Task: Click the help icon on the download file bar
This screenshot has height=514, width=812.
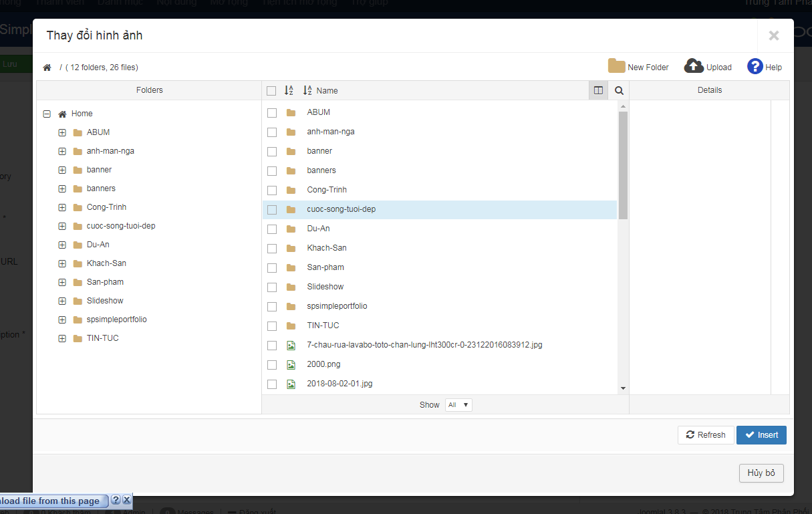Action: click(x=115, y=500)
